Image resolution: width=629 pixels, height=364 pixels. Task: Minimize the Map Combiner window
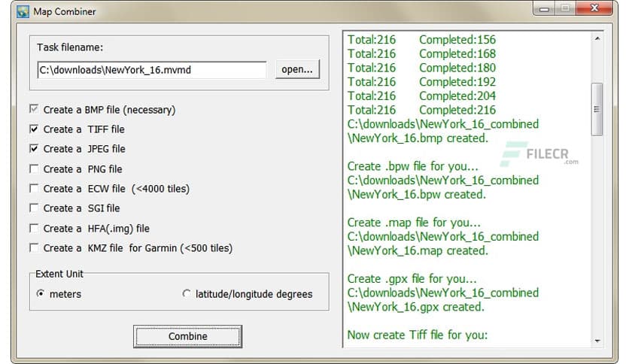coord(545,8)
